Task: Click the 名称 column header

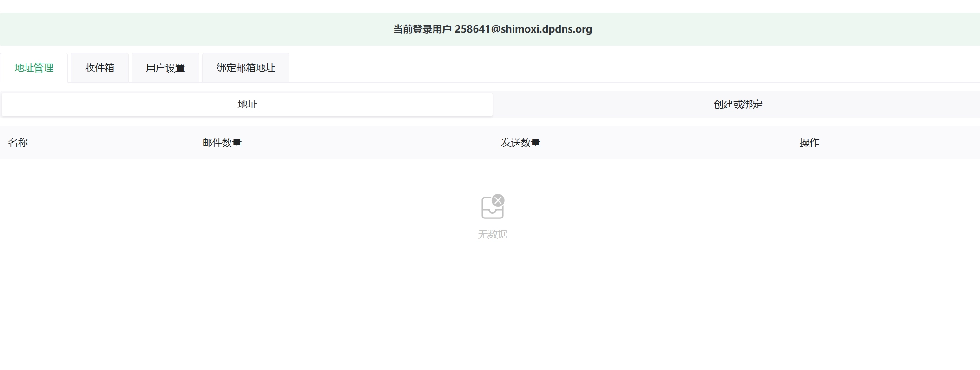Action: pyautogui.click(x=18, y=143)
